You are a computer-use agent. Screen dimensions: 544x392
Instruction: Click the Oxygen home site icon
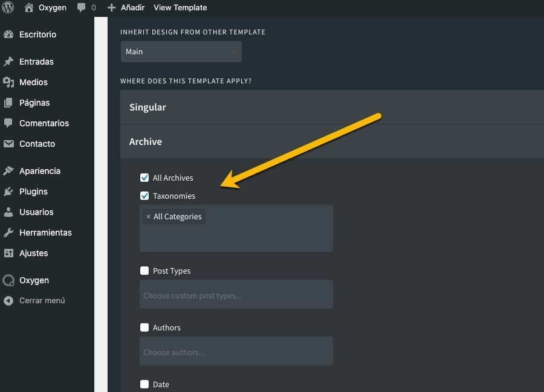click(x=29, y=8)
